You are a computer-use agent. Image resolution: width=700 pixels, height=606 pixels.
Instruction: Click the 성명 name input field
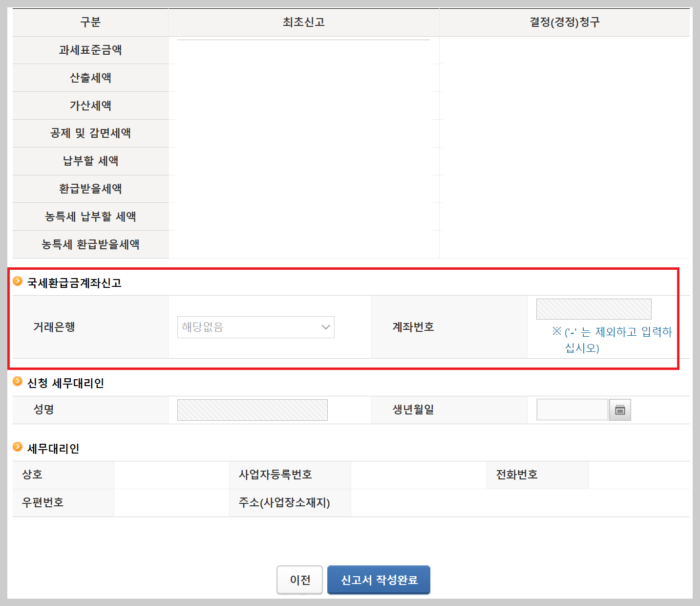click(x=252, y=410)
